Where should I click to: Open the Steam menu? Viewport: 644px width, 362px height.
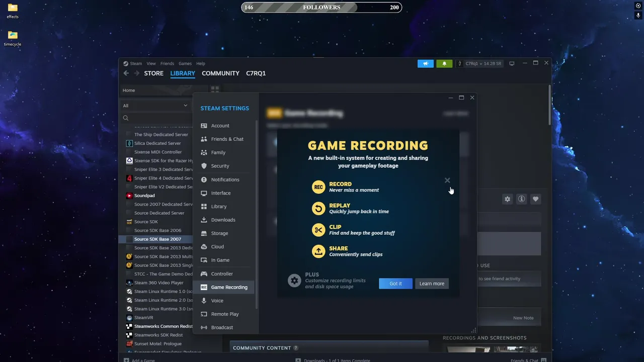pyautogui.click(x=136, y=63)
